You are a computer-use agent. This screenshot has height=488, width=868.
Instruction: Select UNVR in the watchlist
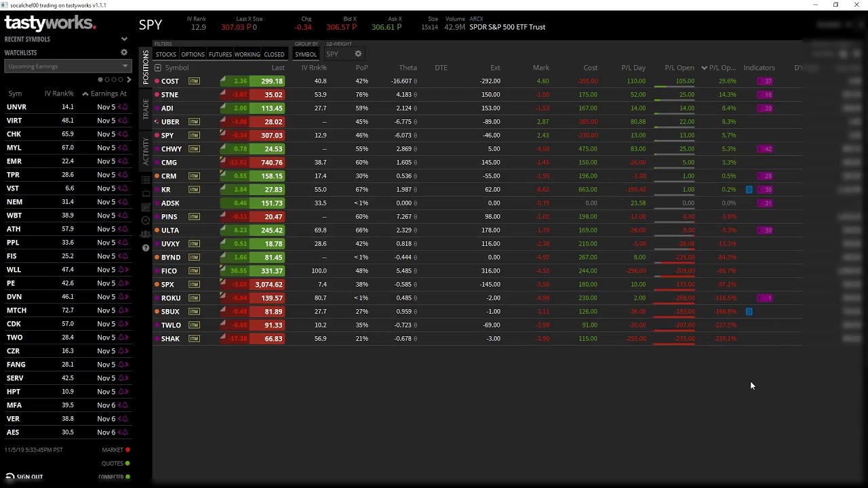coord(16,107)
